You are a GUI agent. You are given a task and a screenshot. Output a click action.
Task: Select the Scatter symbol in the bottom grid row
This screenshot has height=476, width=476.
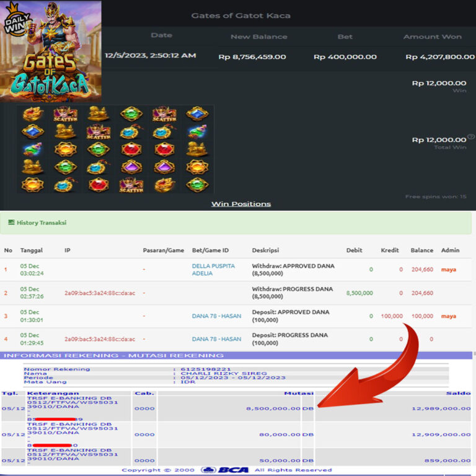(x=131, y=185)
